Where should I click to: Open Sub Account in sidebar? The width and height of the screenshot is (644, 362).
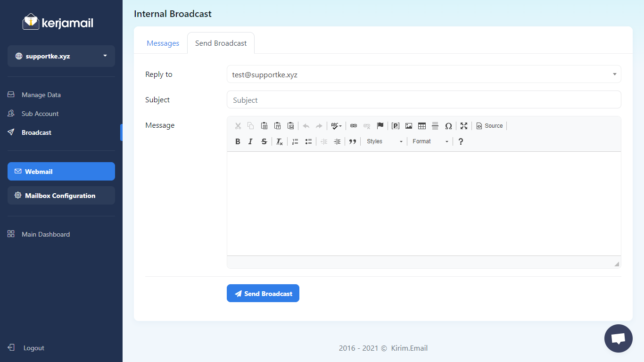(x=40, y=114)
